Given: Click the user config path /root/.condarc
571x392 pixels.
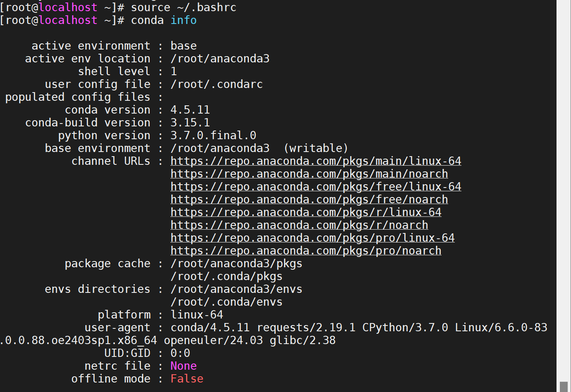Looking at the screenshot, I should [216, 84].
